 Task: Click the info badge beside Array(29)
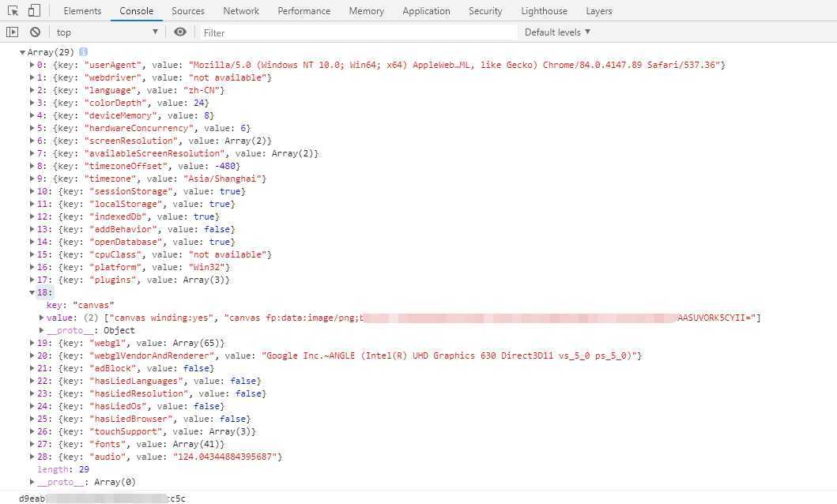(83, 51)
